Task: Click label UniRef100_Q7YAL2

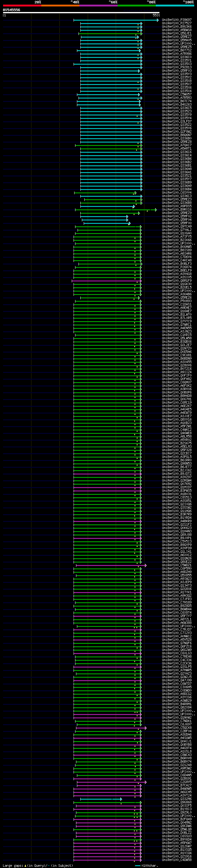Action: [176, 230]
